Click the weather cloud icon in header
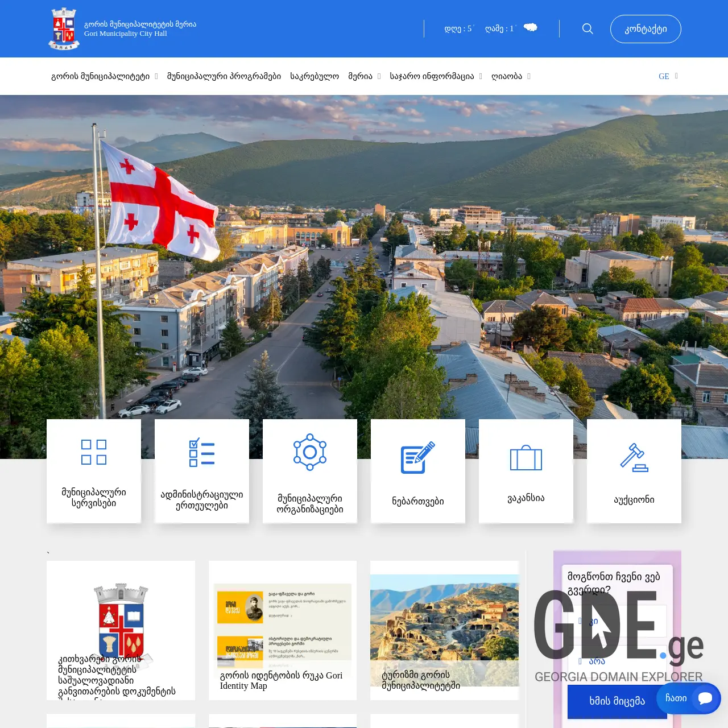 tap(530, 27)
